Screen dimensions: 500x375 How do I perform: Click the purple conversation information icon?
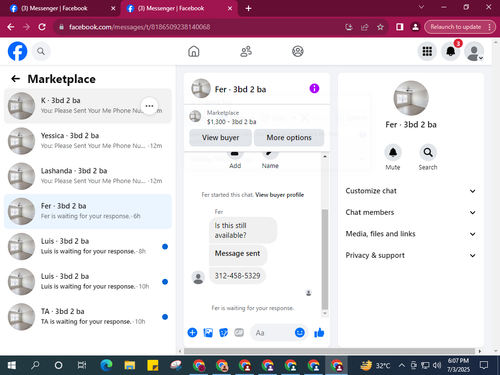click(314, 89)
